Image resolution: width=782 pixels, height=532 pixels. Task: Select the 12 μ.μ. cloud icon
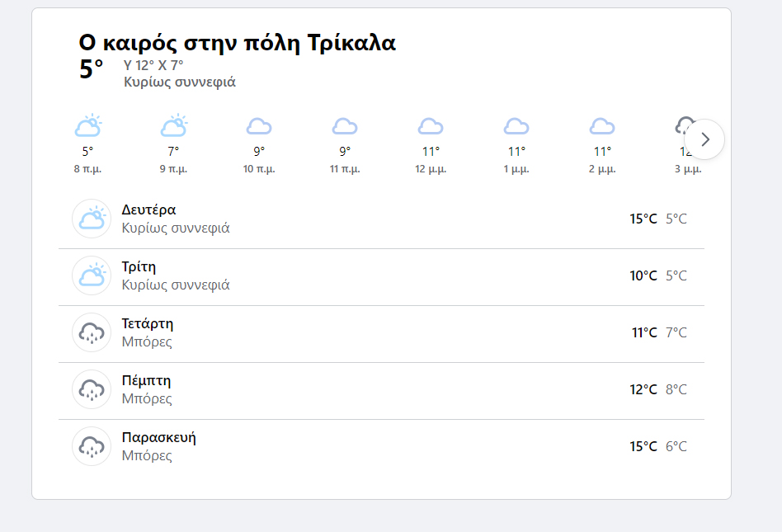coord(431,126)
